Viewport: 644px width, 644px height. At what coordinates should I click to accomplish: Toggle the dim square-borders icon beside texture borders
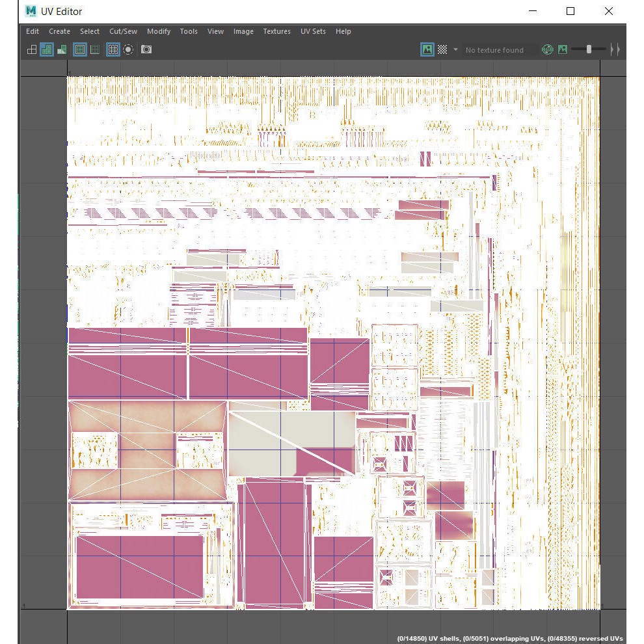point(95,49)
